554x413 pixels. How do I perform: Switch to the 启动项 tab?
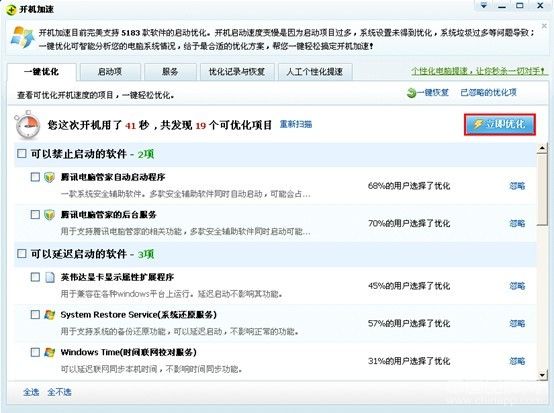click(x=110, y=72)
